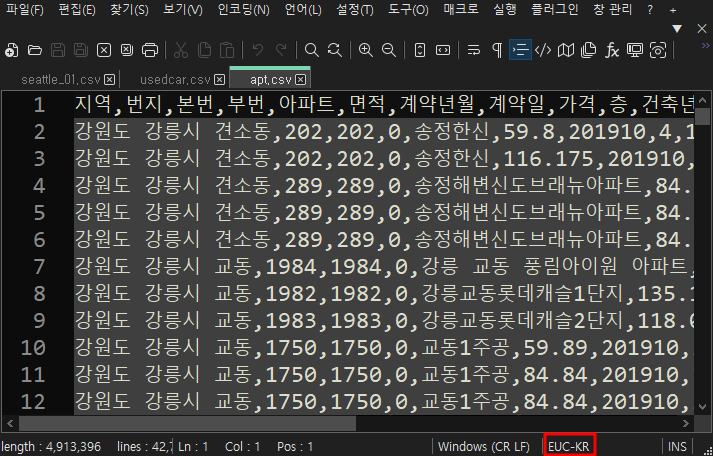Click the EUC-KR encoding in status bar
The width and height of the screenshot is (713, 456).
(568, 446)
